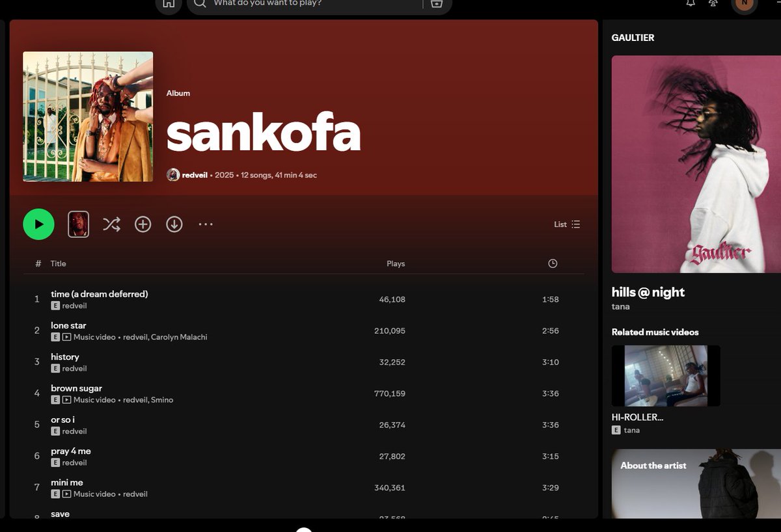781x532 pixels.
Task: Click the video icon on brown sugar row
Action: (x=66, y=400)
